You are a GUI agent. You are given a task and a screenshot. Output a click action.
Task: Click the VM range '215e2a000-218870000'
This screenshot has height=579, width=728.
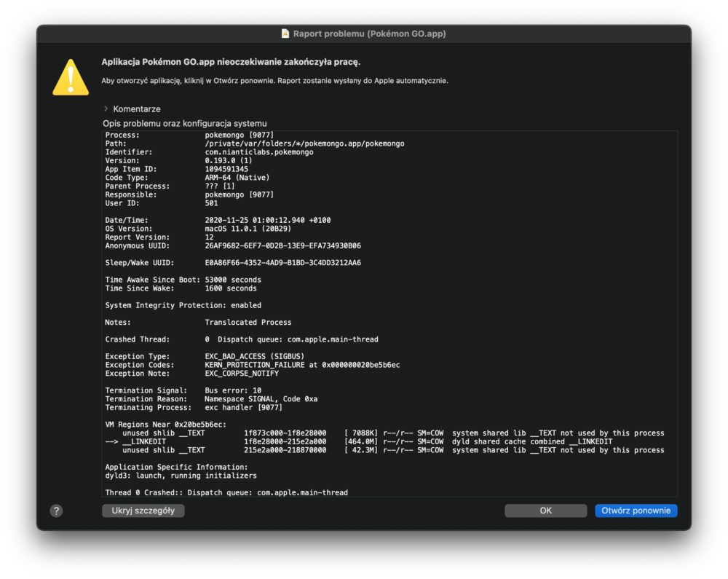(x=285, y=450)
